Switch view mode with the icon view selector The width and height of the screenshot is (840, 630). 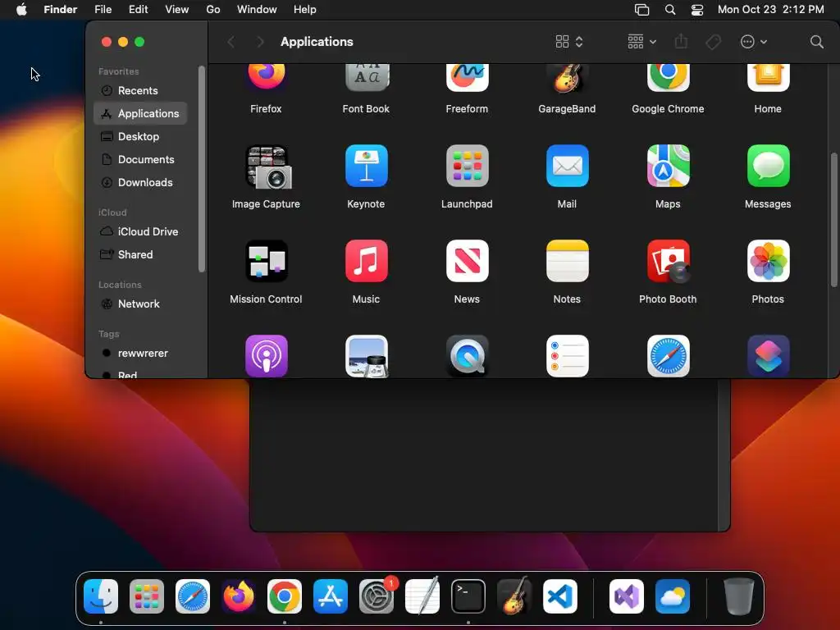[x=569, y=42]
